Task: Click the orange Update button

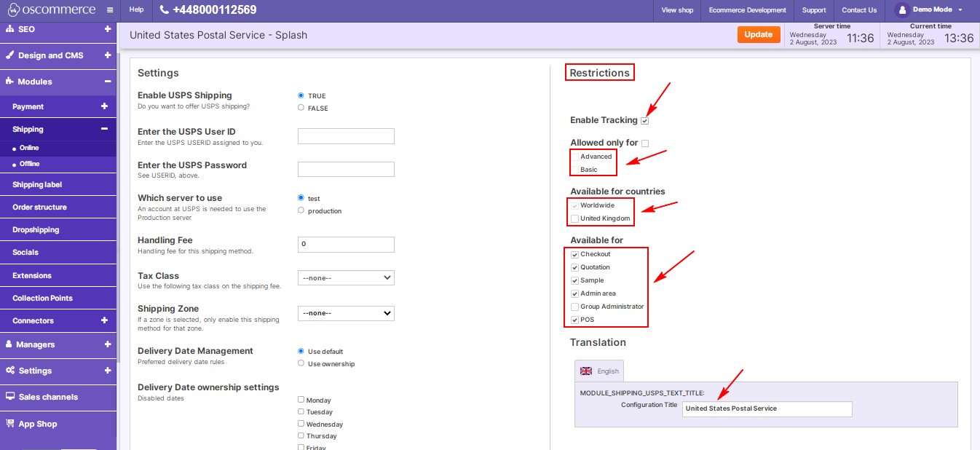Action: [x=759, y=34]
